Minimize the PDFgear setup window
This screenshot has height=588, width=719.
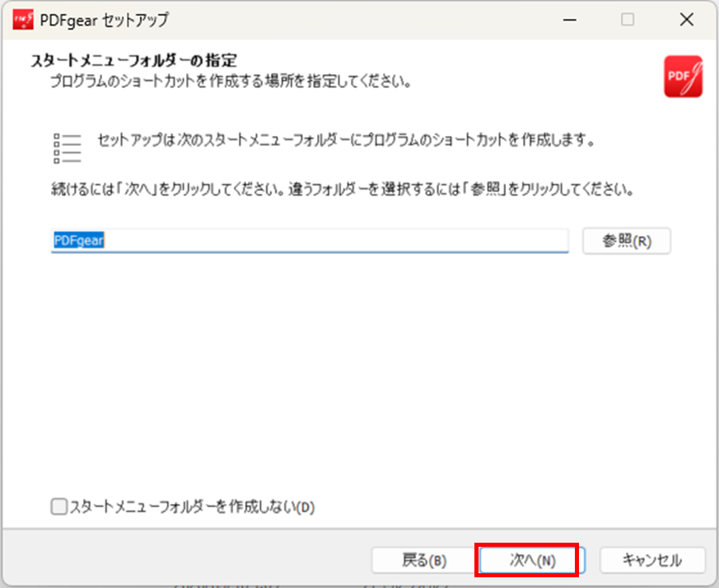pos(569,20)
